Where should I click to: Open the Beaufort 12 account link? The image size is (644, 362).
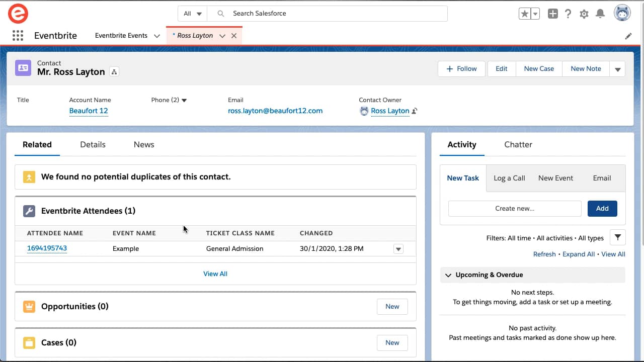[89, 111]
